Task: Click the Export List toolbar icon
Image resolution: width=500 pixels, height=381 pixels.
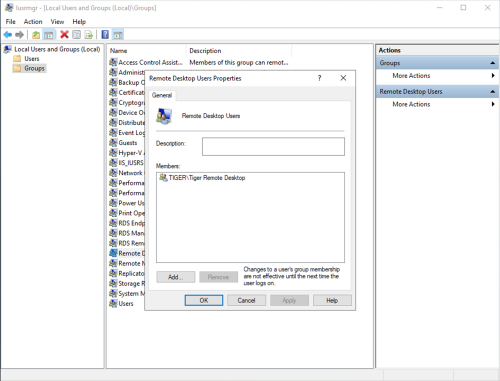Action: 89,35
